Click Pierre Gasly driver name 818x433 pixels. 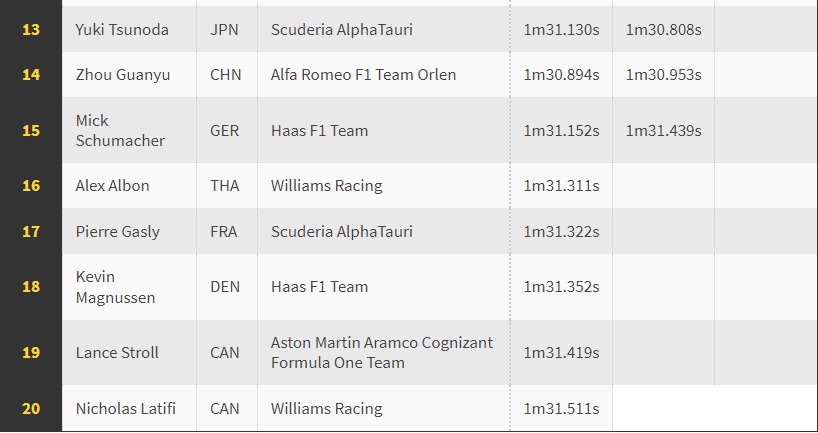pos(117,232)
